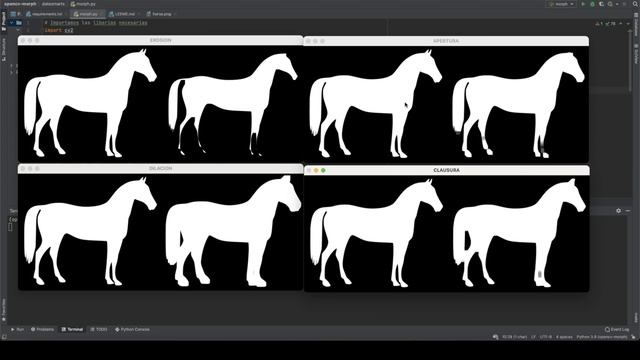Click the 'import cv2' code line
This screenshot has height=360, width=640.
coord(59,30)
